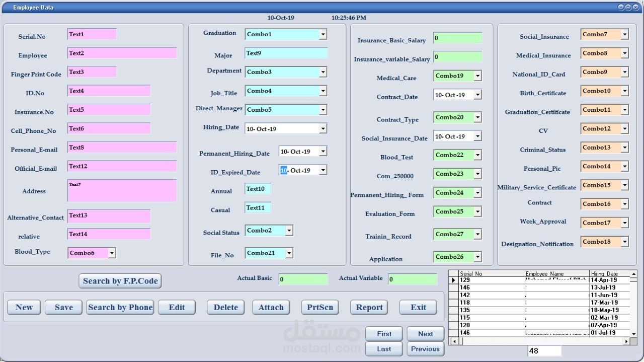Image resolution: width=644 pixels, height=362 pixels.
Task: Open the Job_Title Combo4 dropdown
Action: [323, 91]
